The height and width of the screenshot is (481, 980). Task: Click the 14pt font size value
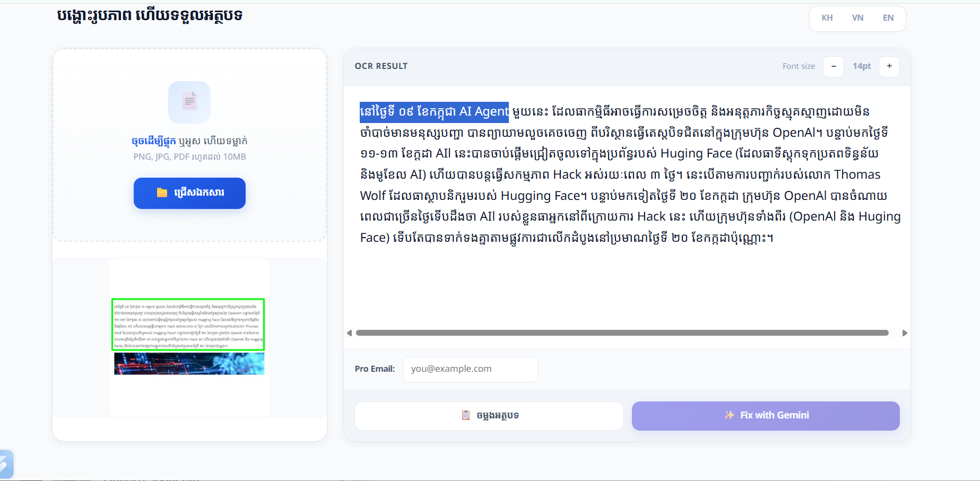(x=862, y=66)
